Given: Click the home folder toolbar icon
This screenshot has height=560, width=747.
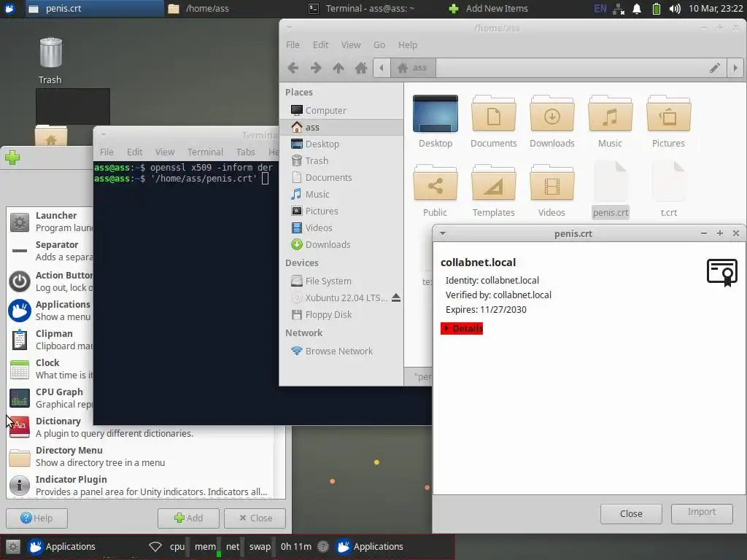Looking at the screenshot, I should point(361,68).
